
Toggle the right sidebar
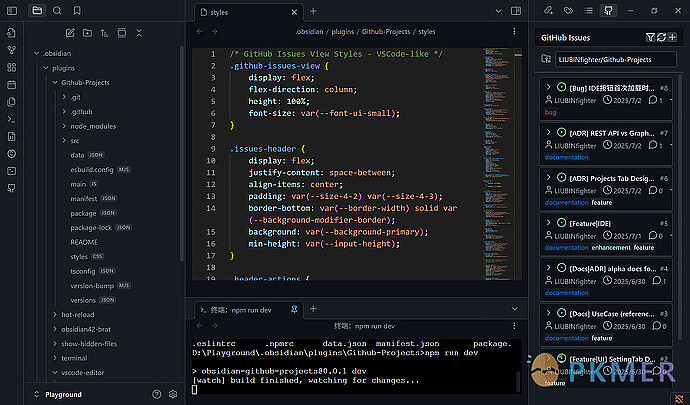point(516,11)
